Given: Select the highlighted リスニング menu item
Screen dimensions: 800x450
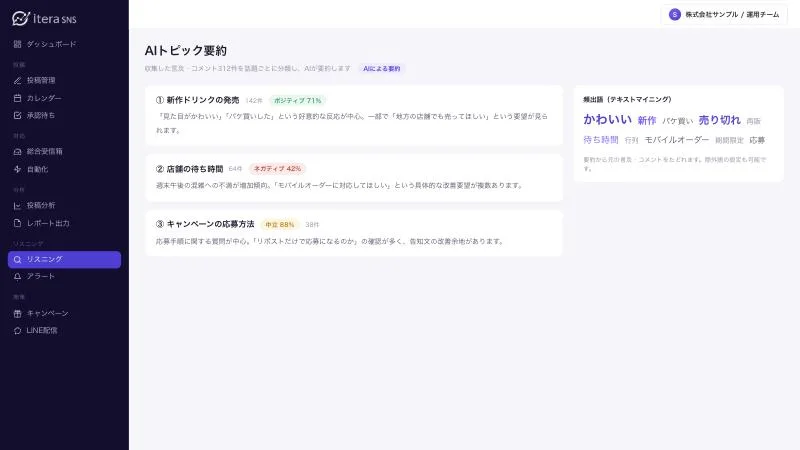Looking at the screenshot, I should click(x=64, y=259).
